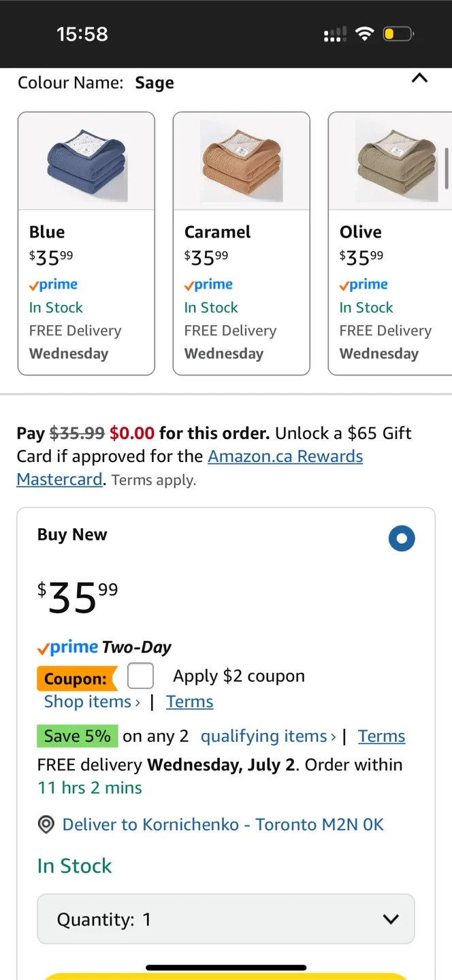Choose the Caramel colour option
The width and height of the screenshot is (452, 980).
click(242, 243)
